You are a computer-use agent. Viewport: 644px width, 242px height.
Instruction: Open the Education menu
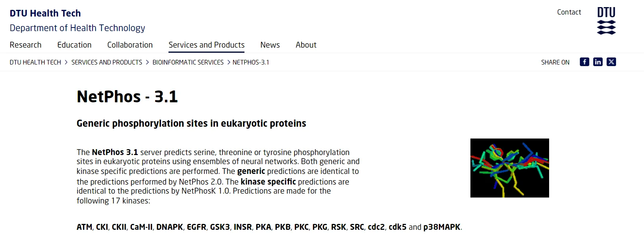pyautogui.click(x=74, y=45)
